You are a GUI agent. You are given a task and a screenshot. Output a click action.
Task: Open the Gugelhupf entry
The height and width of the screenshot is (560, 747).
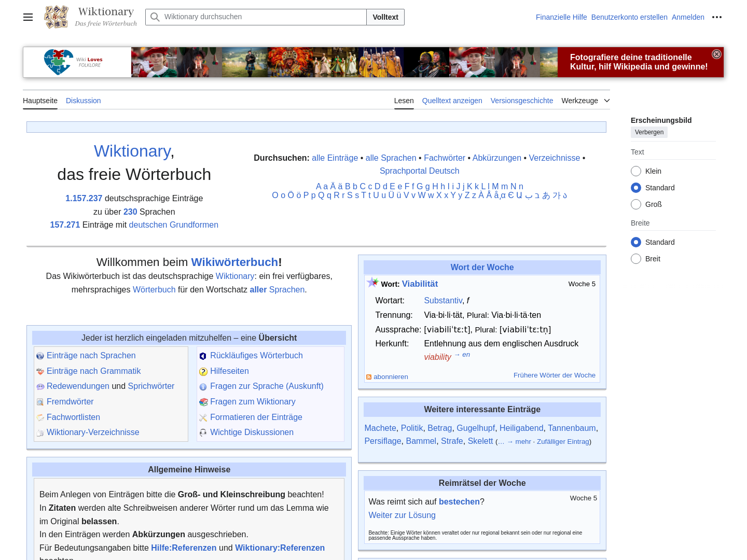(x=476, y=428)
